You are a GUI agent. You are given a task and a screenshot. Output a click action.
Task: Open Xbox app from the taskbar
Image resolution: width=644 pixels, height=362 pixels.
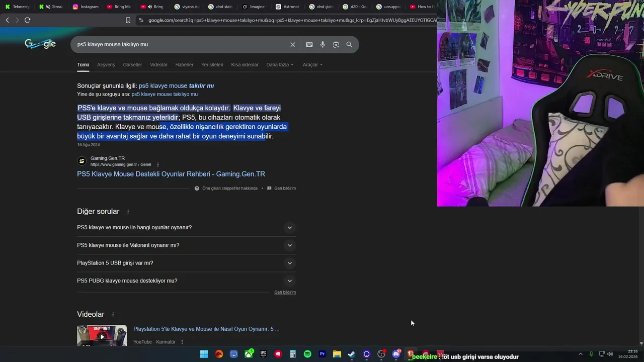point(249,354)
